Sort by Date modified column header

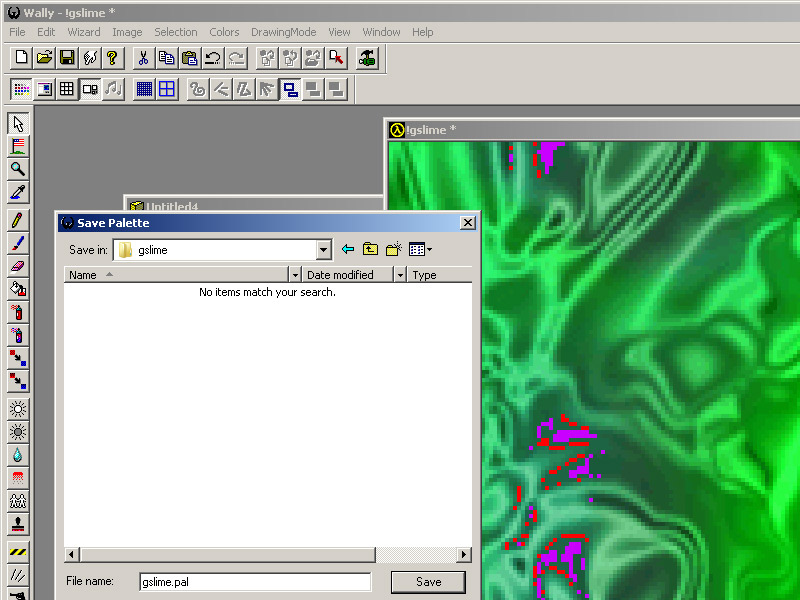pos(348,275)
